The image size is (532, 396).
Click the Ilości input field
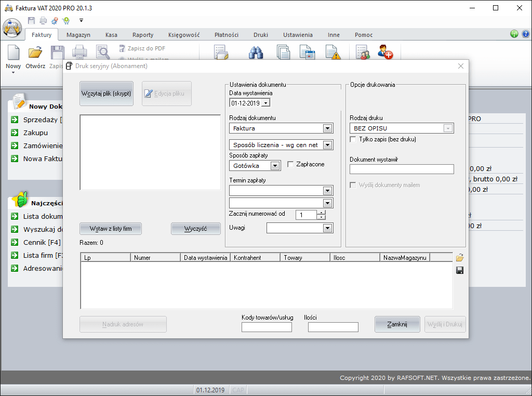point(333,327)
